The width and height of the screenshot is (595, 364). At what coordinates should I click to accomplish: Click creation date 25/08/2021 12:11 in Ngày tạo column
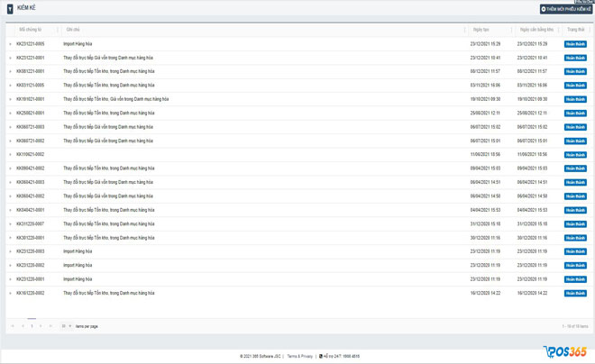[485, 113]
